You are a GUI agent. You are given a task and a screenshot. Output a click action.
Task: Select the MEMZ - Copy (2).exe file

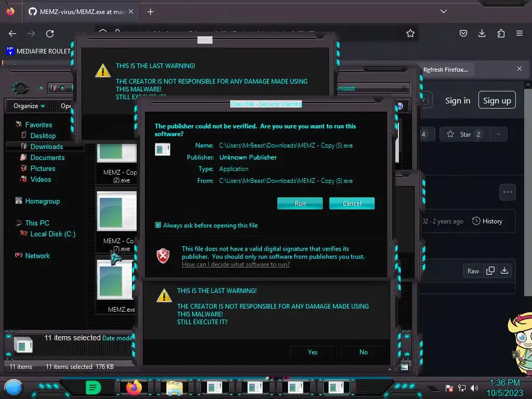coord(117,163)
